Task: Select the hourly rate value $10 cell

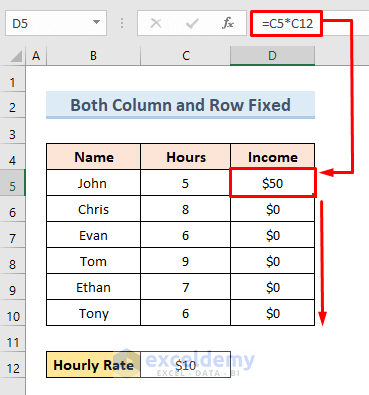Action: 186,365
